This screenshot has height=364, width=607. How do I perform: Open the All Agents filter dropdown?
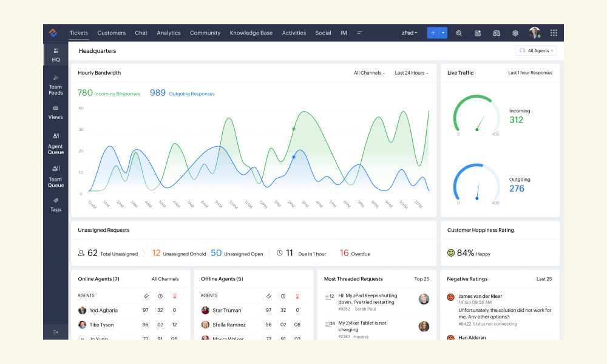(x=536, y=51)
